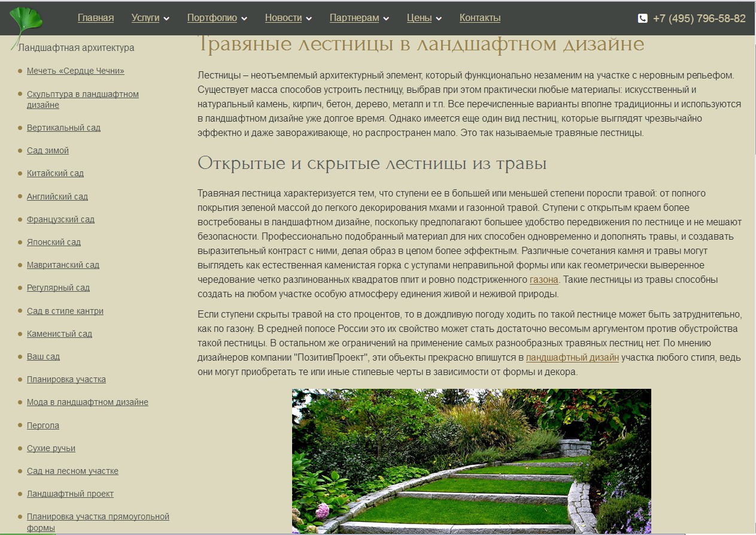Image resolution: width=756 pixels, height=535 pixels.
Task: Click the phone icon beside the number
Action: pos(643,19)
